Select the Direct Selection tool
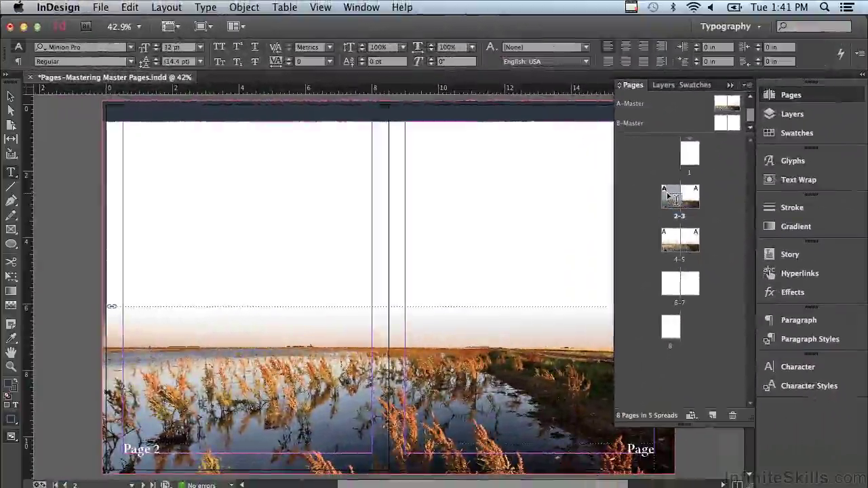The image size is (868, 488). point(11,110)
